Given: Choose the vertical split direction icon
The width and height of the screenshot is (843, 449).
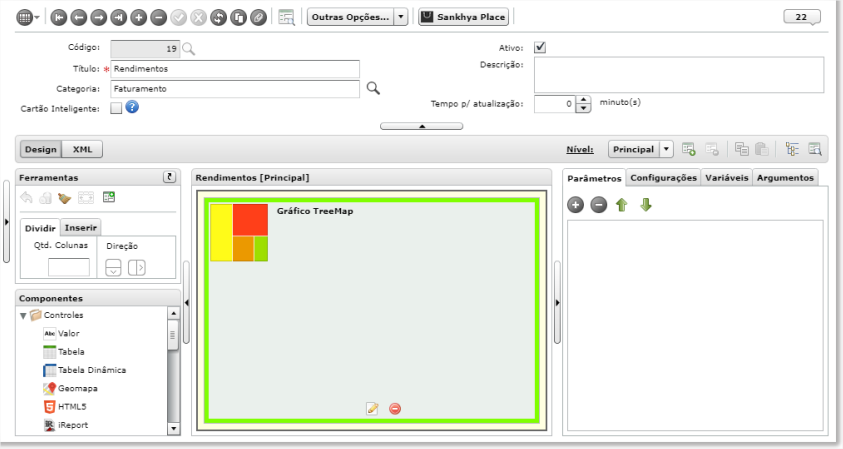Looking at the screenshot, I should [x=113, y=267].
